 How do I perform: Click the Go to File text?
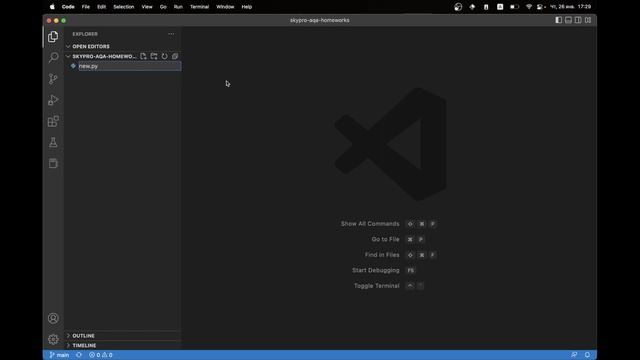[385, 239]
